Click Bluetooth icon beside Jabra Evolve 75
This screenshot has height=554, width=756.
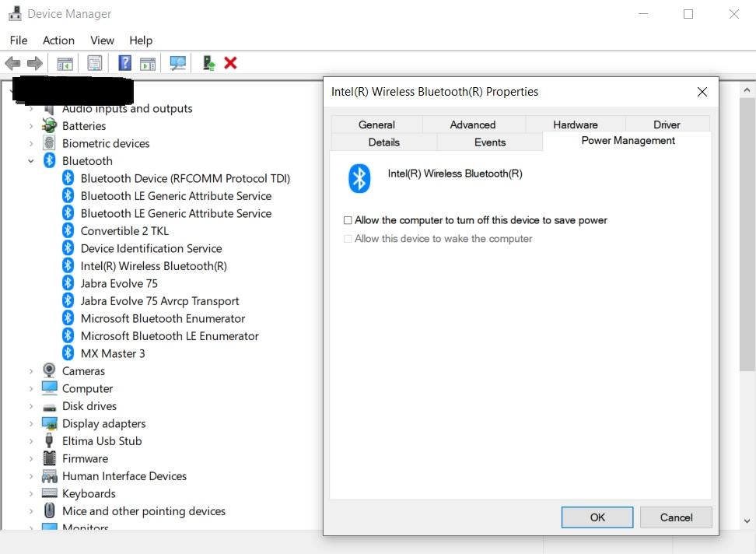pyautogui.click(x=68, y=283)
